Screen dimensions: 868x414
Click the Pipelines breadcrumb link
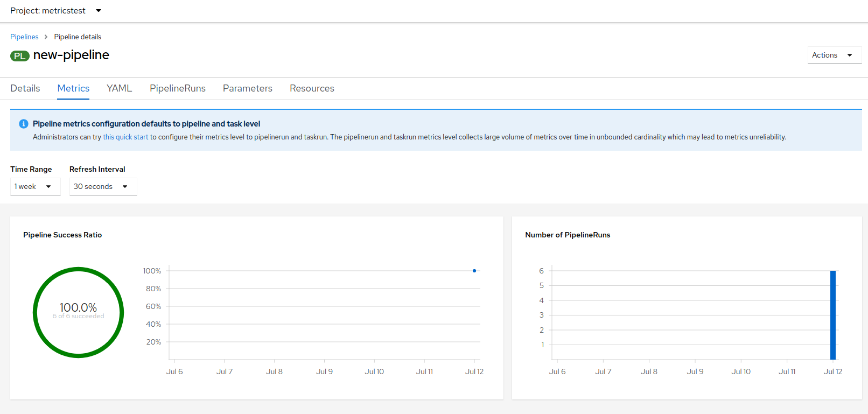[24, 37]
